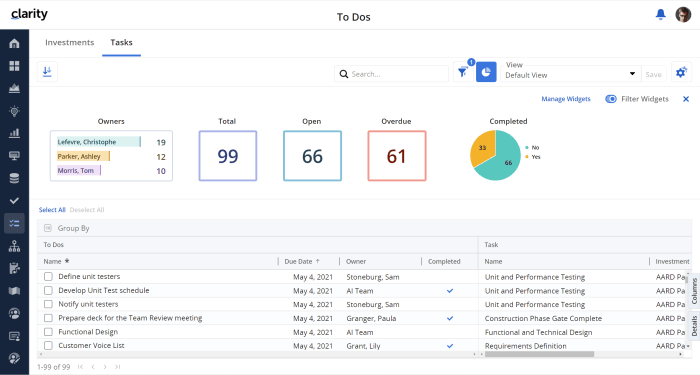Click the Select All link
The image size is (700, 375).
(x=52, y=210)
